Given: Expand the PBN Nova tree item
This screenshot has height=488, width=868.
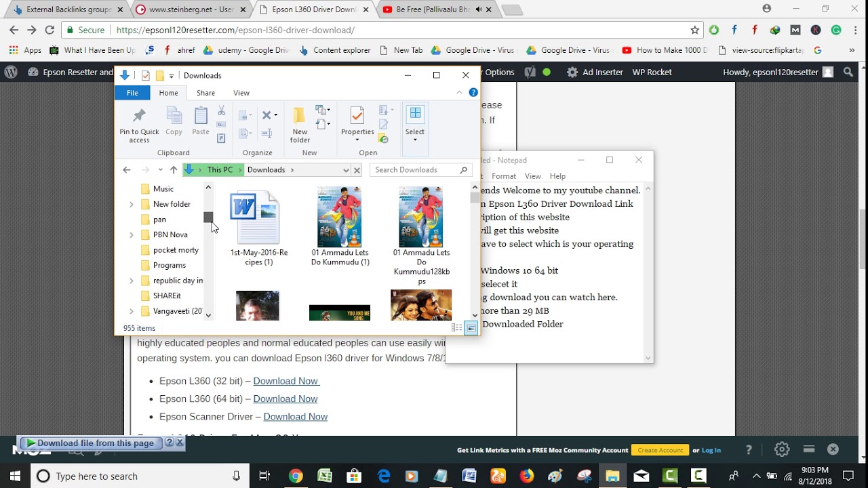Looking at the screenshot, I should click(132, 235).
